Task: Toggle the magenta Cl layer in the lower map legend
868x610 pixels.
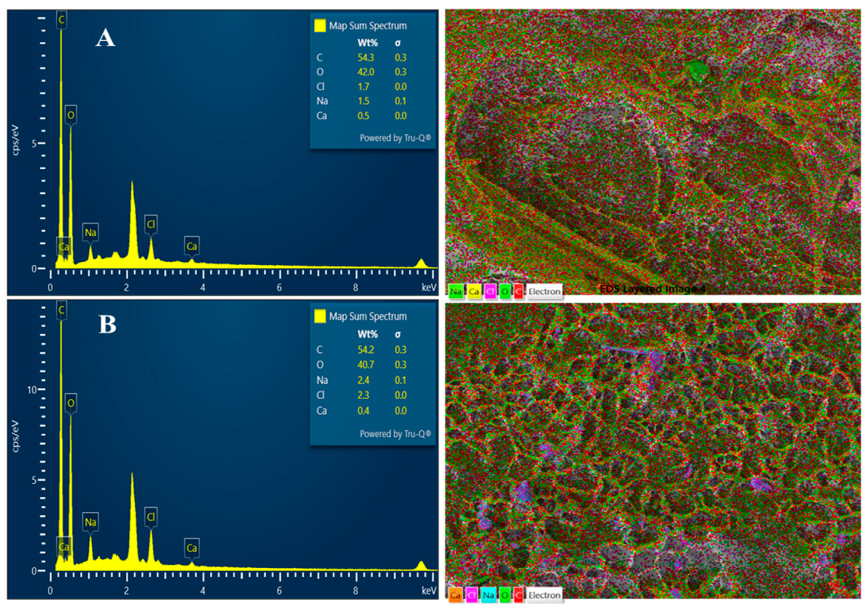Action: point(472,595)
